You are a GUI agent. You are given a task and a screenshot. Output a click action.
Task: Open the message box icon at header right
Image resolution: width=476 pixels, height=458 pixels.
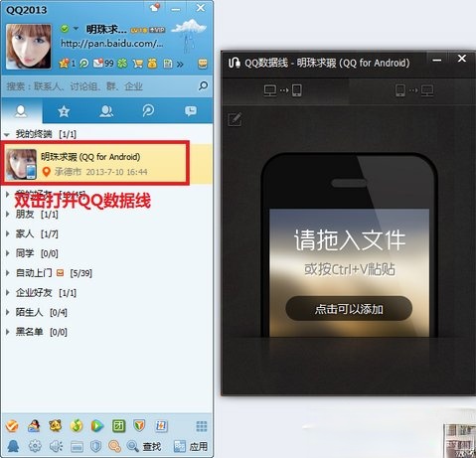point(203,64)
